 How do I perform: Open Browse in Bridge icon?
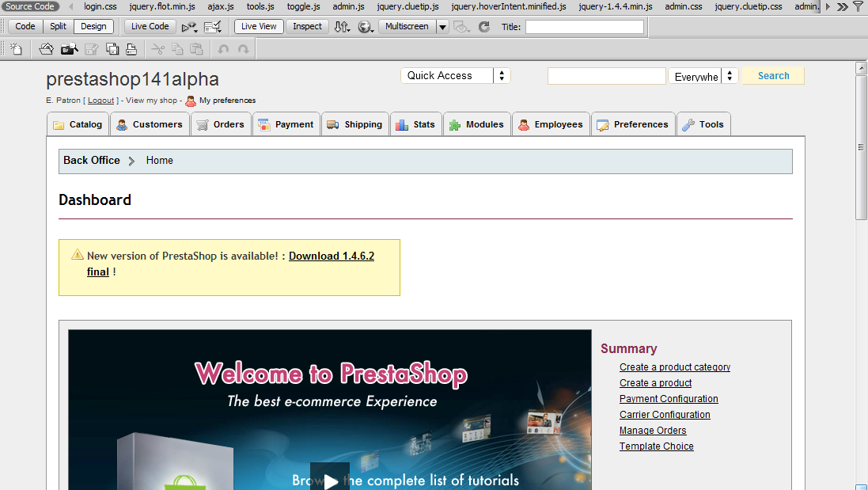click(x=69, y=49)
